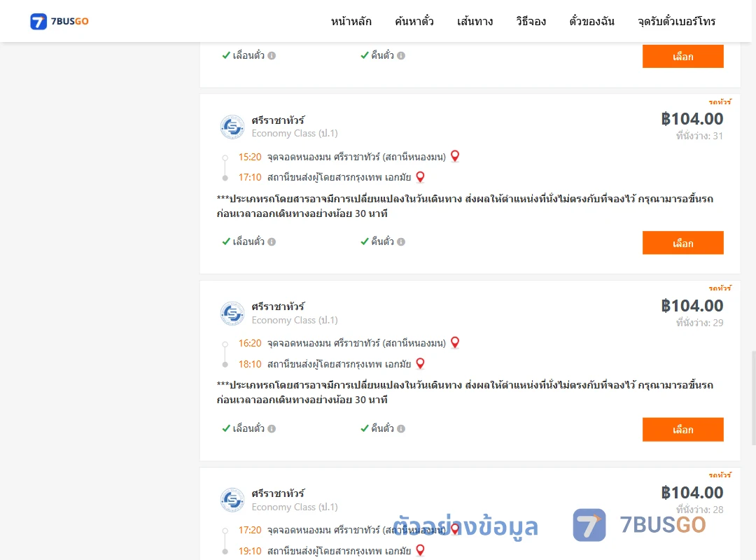Click เลื่อนตั๋ว info icon in topmost card
Image resolution: width=756 pixels, height=560 pixels.
coord(272,55)
